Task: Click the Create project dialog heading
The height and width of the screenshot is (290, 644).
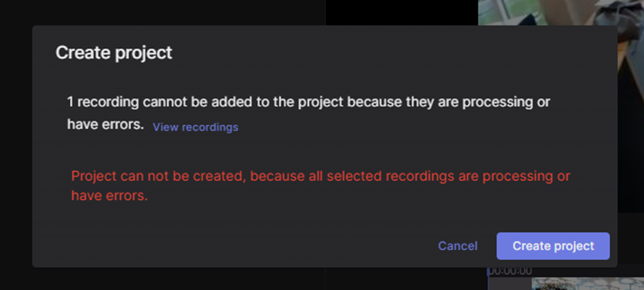Action: (114, 53)
